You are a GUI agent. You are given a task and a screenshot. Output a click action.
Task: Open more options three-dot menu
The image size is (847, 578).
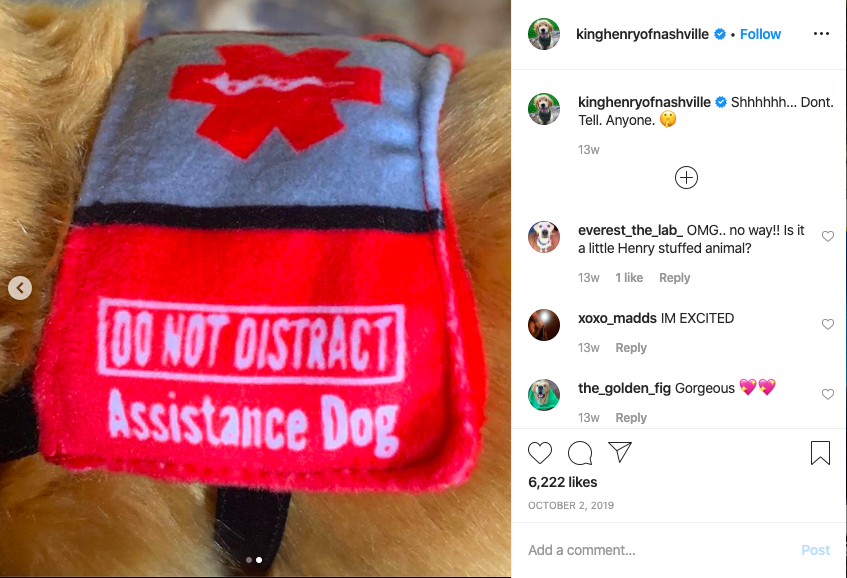coord(821,33)
